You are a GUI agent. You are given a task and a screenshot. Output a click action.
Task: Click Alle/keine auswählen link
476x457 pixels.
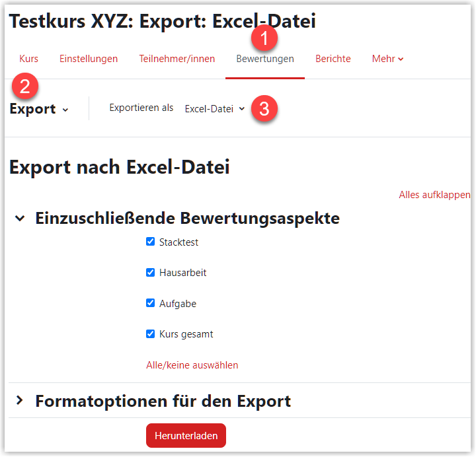pyautogui.click(x=192, y=365)
